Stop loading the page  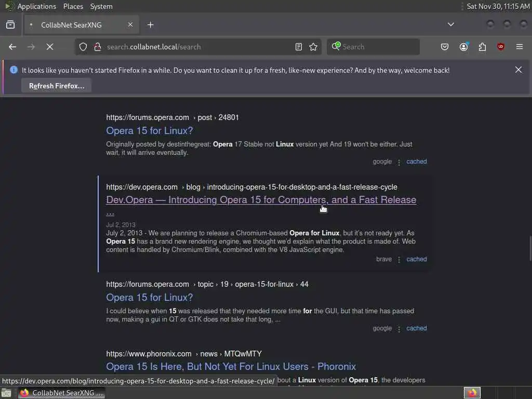coord(50,47)
